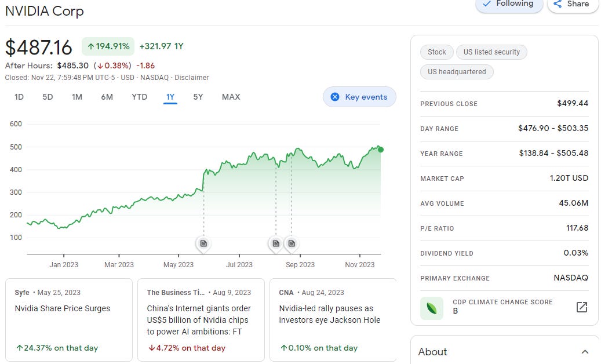Click the Sep 2023 axis label
The image size is (601, 364).
[300, 265]
